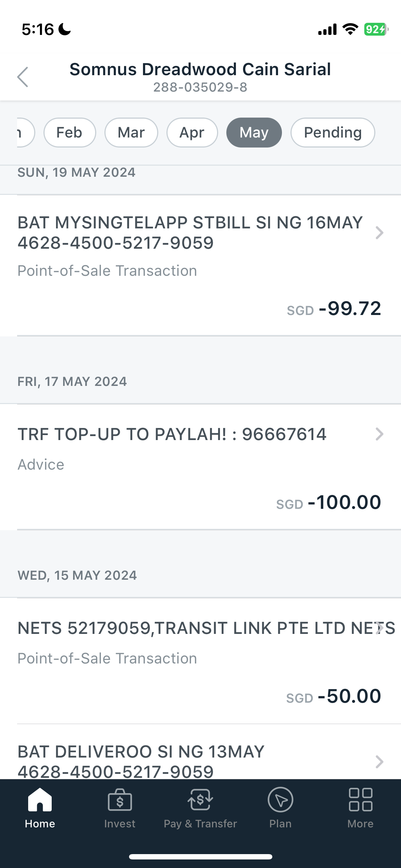Viewport: 401px width, 868px height.
Task: Show Pending transactions filter
Action: pos(333,133)
